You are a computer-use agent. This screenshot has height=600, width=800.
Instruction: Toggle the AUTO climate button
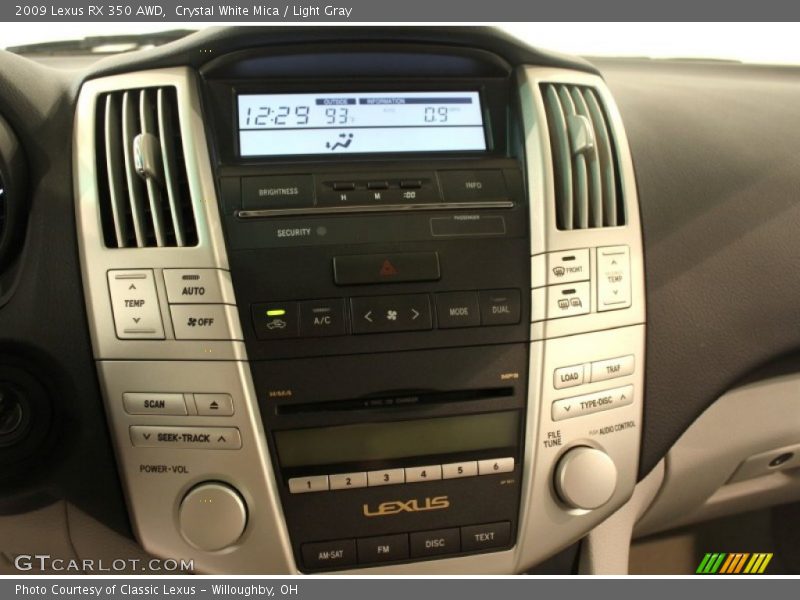(x=193, y=287)
